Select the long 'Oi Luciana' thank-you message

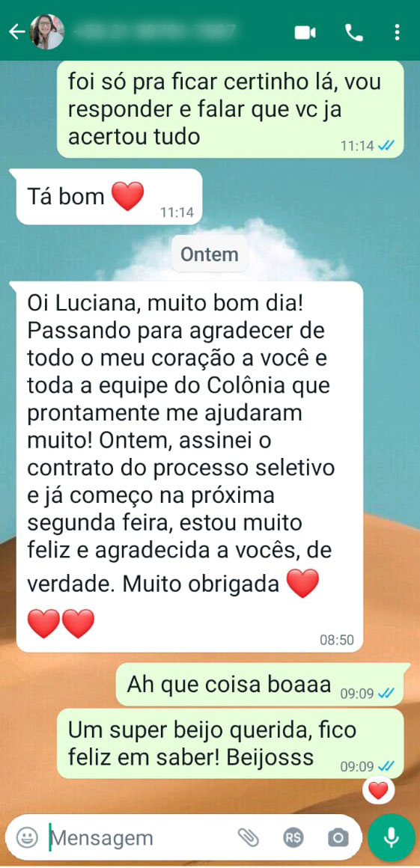click(x=190, y=467)
